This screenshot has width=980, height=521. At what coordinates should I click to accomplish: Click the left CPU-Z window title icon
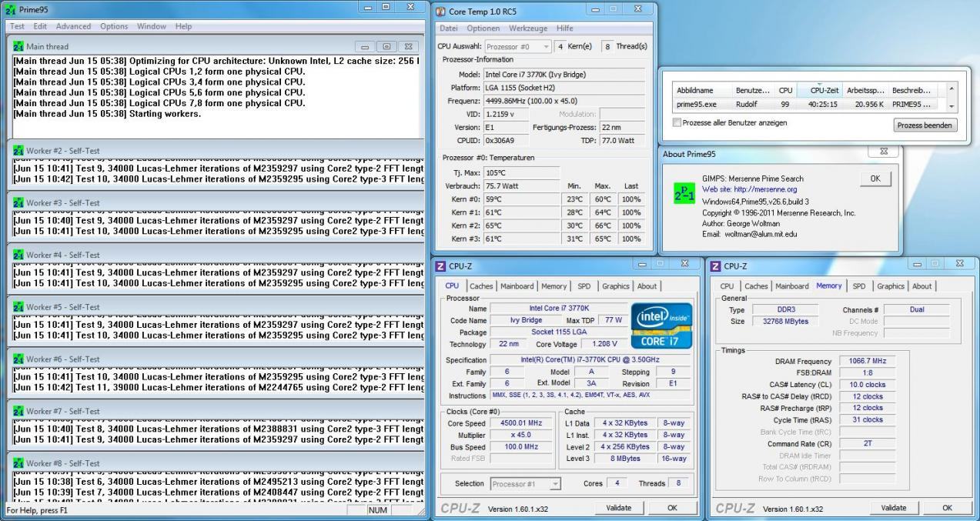click(x=441, y=266)
